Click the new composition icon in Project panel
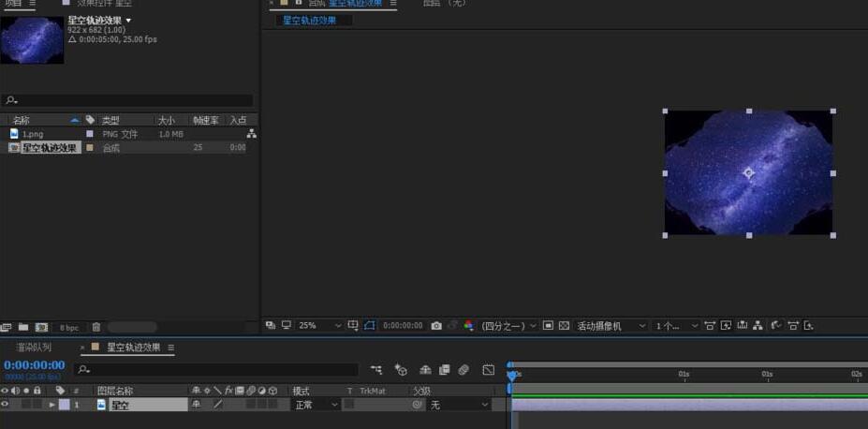 (x=41, y=327)
